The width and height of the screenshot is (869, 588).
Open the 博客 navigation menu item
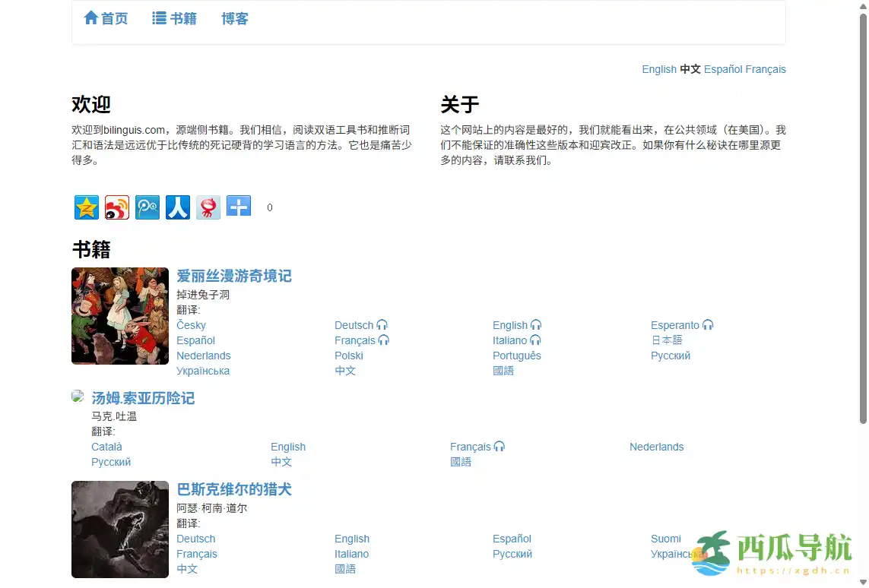(x=235, y=18)
